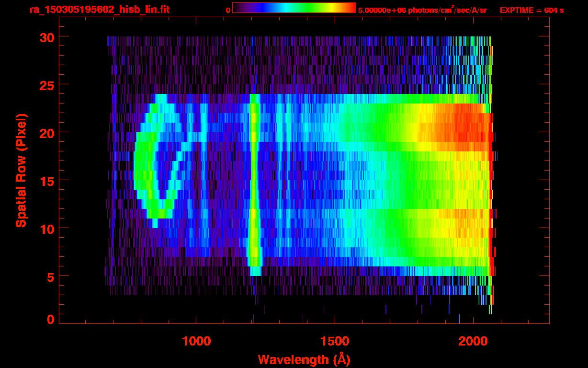Click the file name ra_150305195602_hisb_lin.fit
The image size is (588, 368).
[x=99, y=10]
